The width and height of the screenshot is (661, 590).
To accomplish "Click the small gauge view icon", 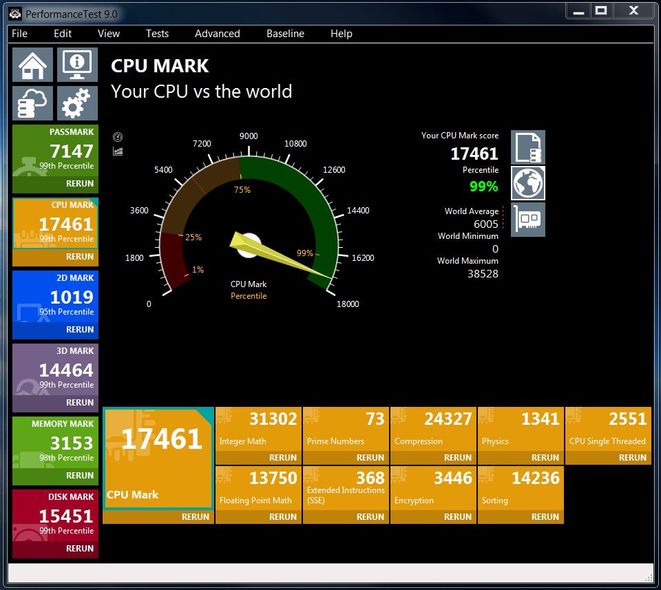I will click(118, 137).
